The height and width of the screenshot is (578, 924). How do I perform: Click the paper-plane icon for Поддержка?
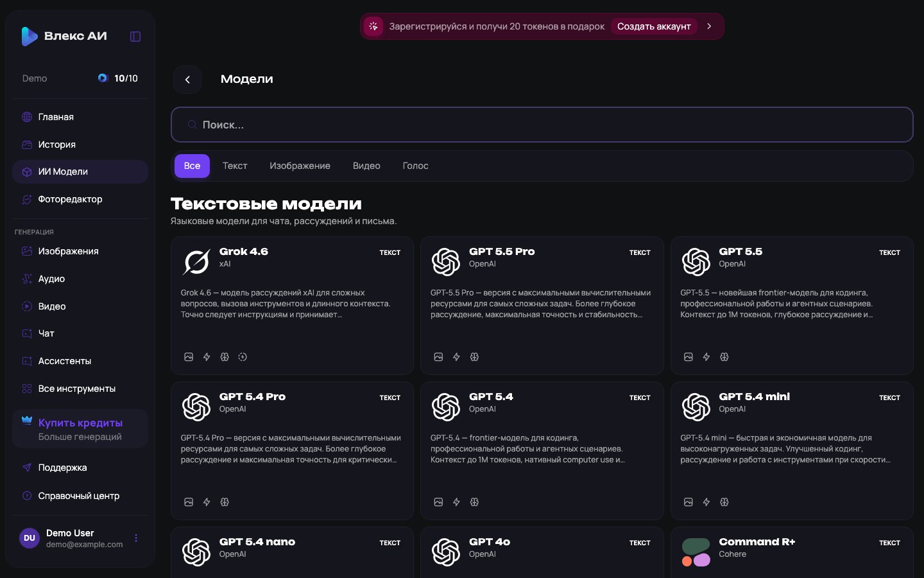pyautogui.click(x=27, y=468)
